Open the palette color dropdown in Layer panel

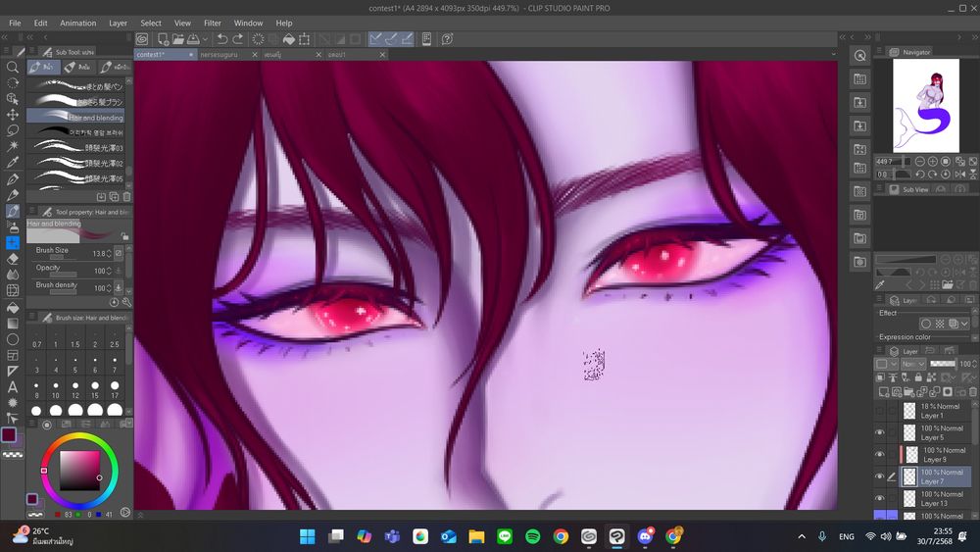[x=886, y=364]
